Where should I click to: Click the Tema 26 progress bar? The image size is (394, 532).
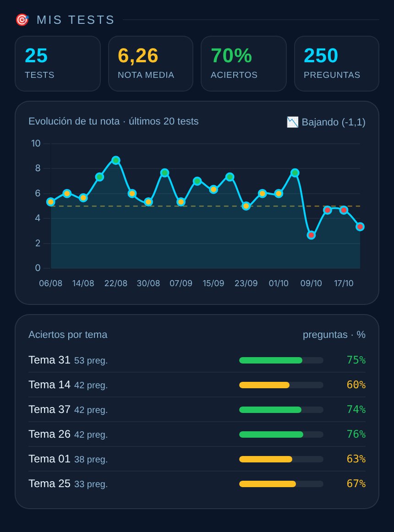pos(281,434)
